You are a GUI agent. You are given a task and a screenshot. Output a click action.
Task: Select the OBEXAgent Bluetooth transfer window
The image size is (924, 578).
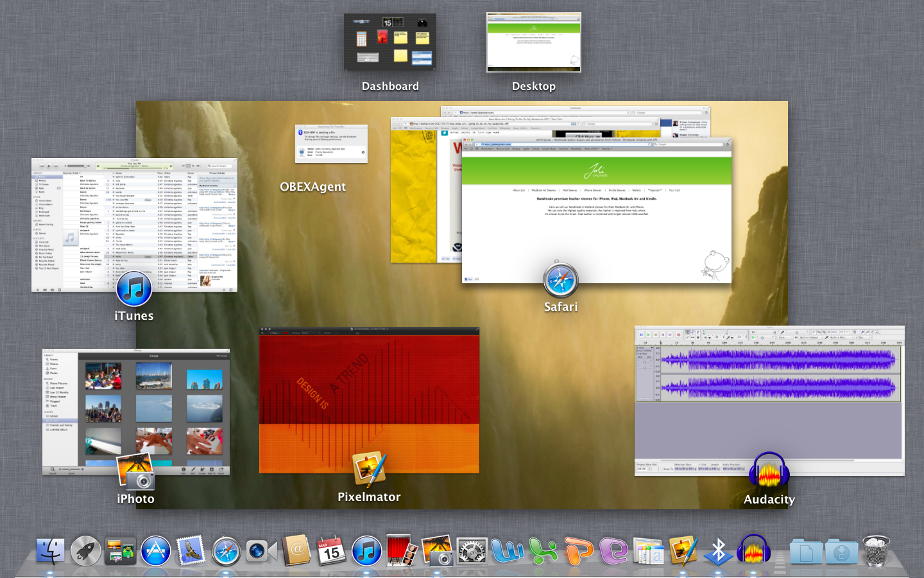[x=331, y=144]
